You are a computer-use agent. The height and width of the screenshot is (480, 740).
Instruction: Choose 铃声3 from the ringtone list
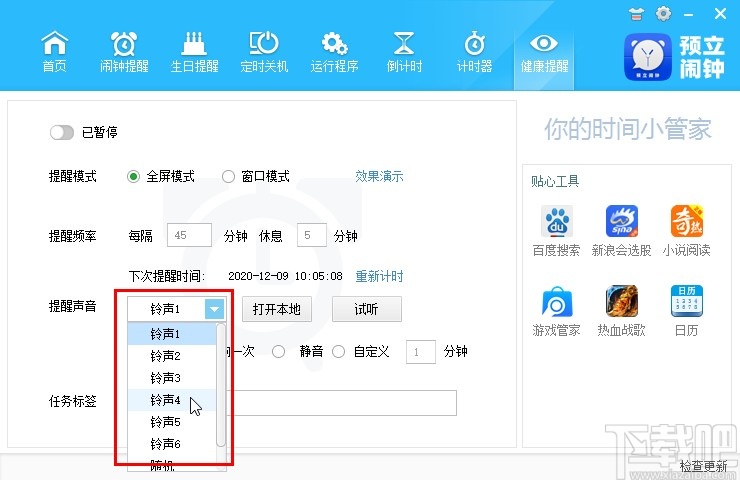pos(172,378)
